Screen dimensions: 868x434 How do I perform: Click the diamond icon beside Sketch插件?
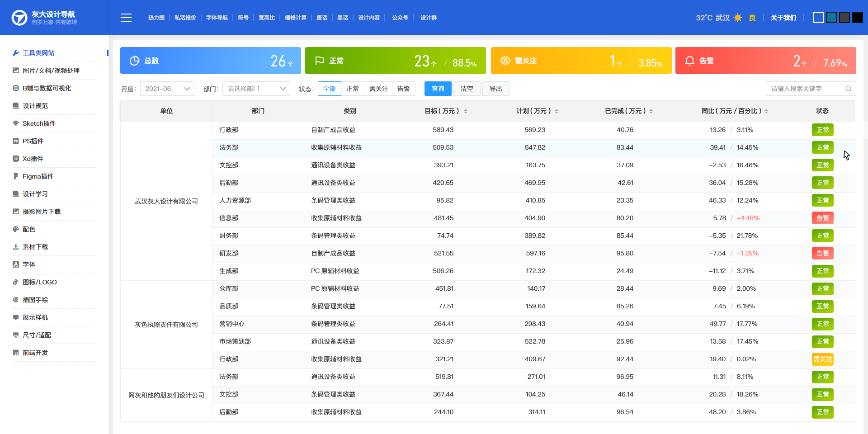[x=16, y=123]
